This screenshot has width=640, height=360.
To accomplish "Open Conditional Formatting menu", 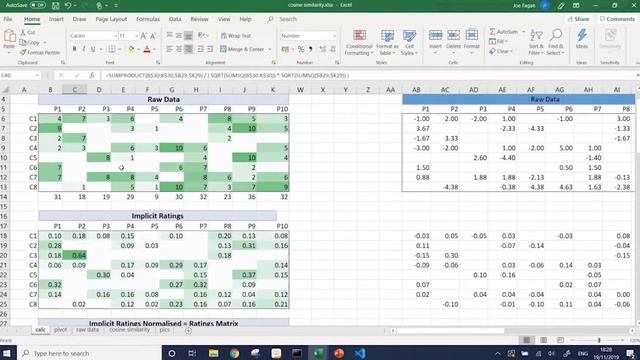I will [359, 42].
